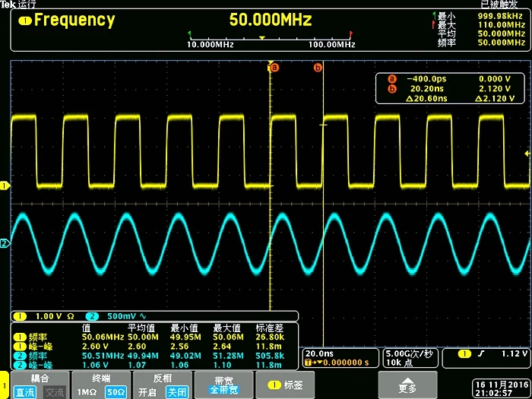Viewport: 532px width, 399px height.
Task: Click cursor a readout -400.0ps
Action: (x=426, y=79)
